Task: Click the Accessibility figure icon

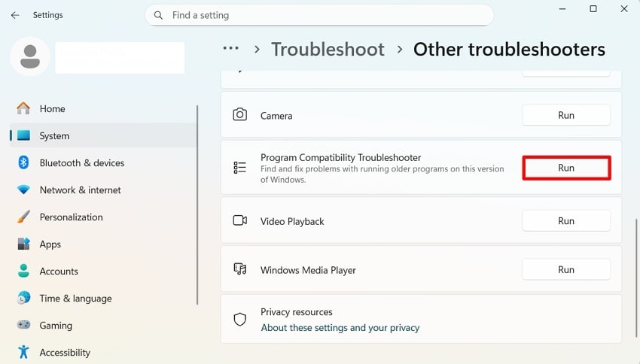Action: click(x=23, y=352)
